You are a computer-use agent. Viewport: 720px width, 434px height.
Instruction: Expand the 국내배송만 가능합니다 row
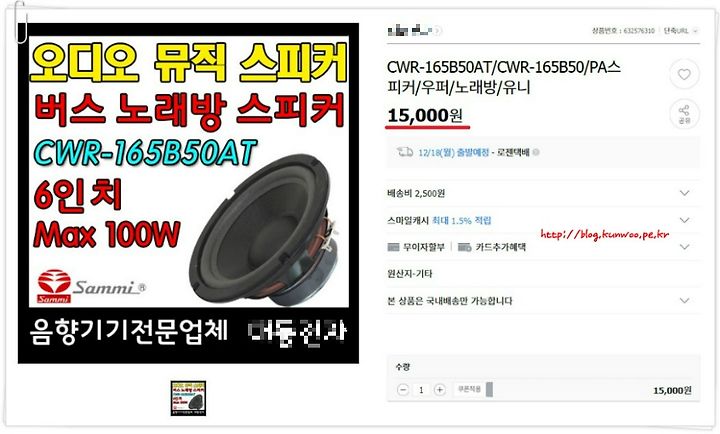tap(543, 301)
